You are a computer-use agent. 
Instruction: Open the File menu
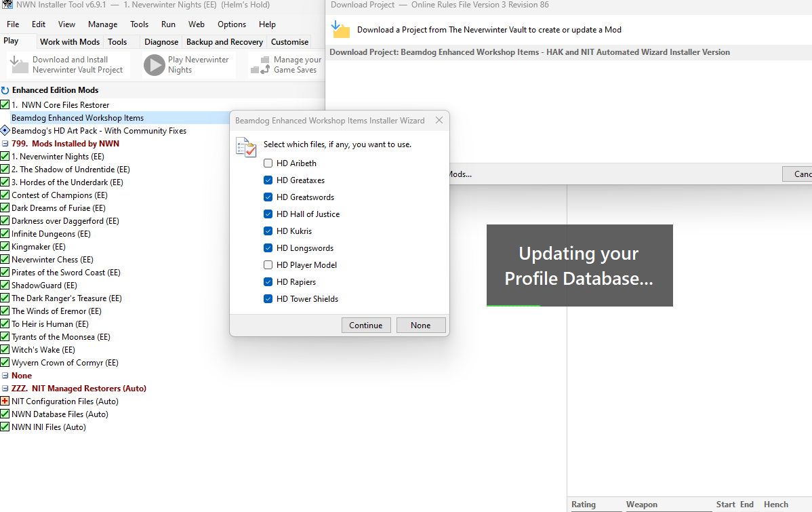(13, 24)
